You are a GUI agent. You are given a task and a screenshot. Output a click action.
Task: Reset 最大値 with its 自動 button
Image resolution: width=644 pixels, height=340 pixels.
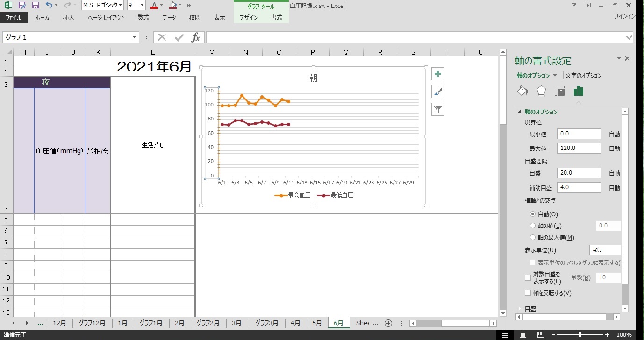(615, 149)
